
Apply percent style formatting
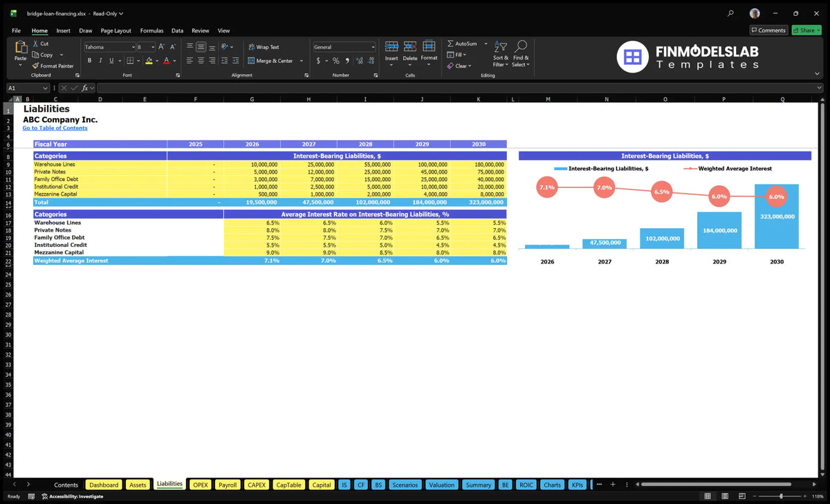point(336,61)
